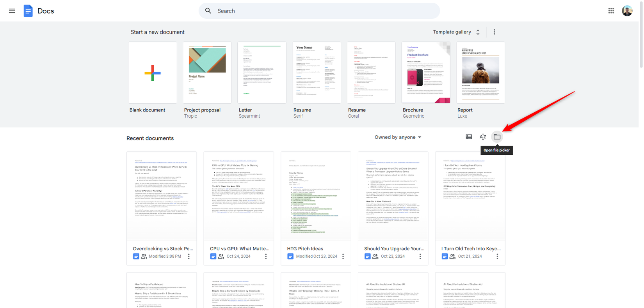Click the Recent documents heading
This screenshot has height=308, width=644.
[x=150, y=138]
